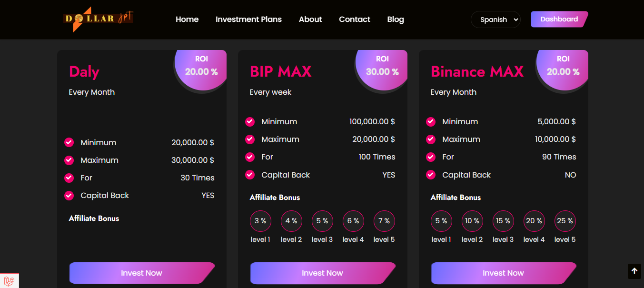Open the Dashboard button
The width and height of the screenshot is (644, 288).
click(x=559, y=19)
